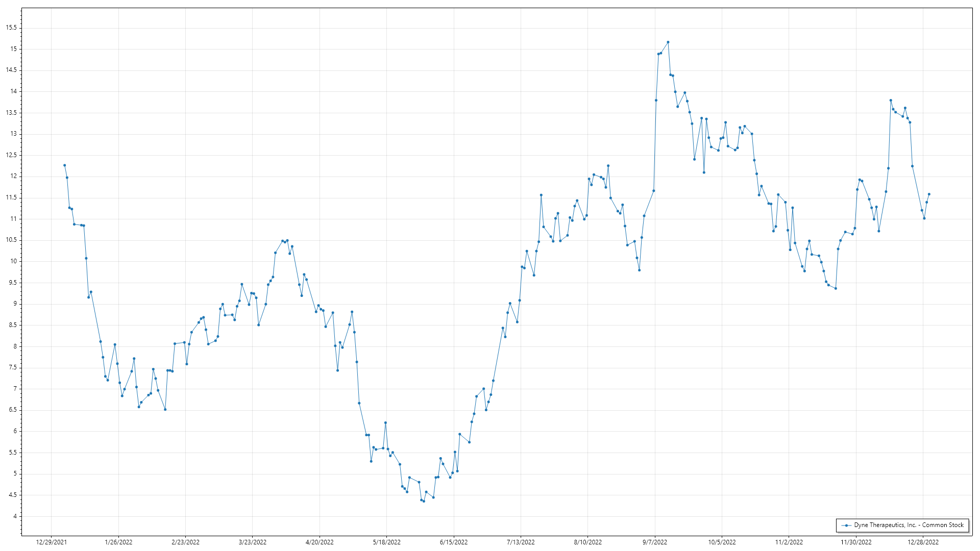This screenshot has height=551, width=980.
Task: Click the 4 y-axis value label
Action: coord(15,516)
